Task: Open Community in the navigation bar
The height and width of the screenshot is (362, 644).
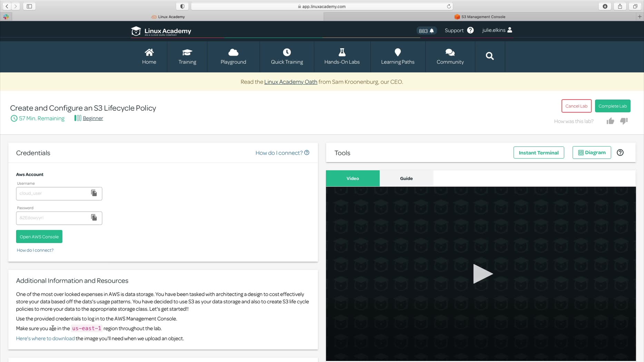Action: point(450,57)
